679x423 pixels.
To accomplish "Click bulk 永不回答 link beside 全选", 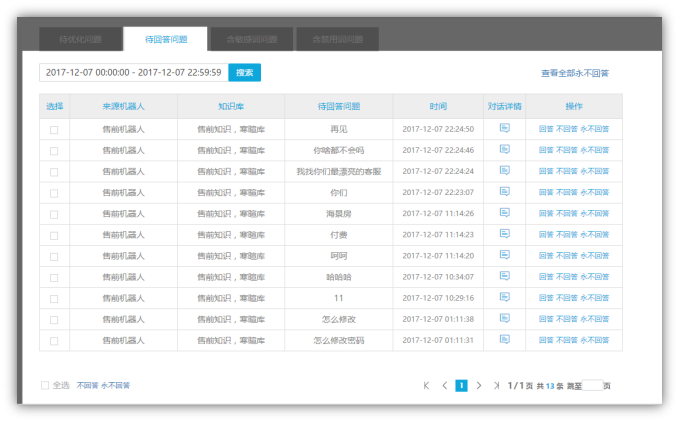I will [x=116, y=385].
